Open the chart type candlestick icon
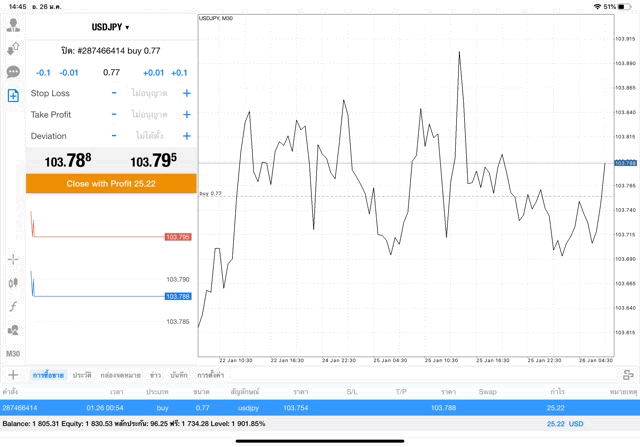The height and width of the screenshot is (447, 640). (x=13, y=282)
